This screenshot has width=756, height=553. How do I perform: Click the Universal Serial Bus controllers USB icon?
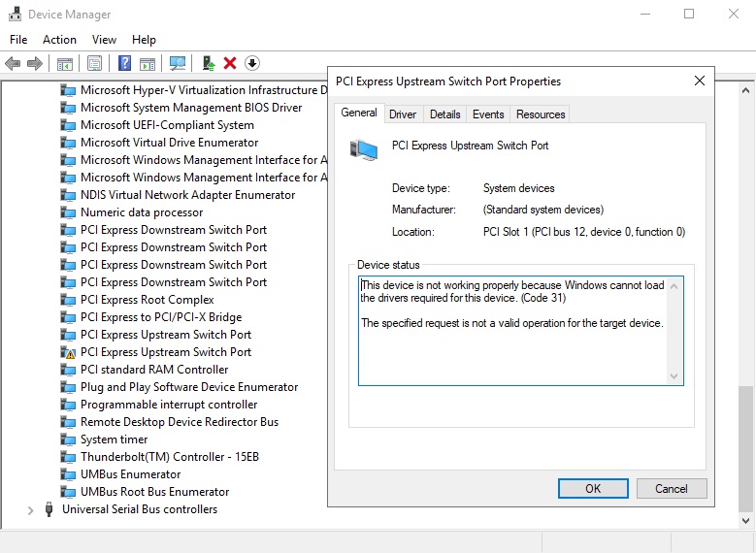click(x=49, y=509)
